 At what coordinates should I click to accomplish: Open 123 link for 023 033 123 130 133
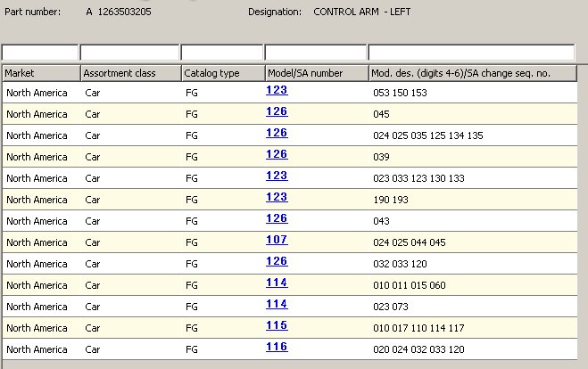pyautogui.click(x=277, y=176)
